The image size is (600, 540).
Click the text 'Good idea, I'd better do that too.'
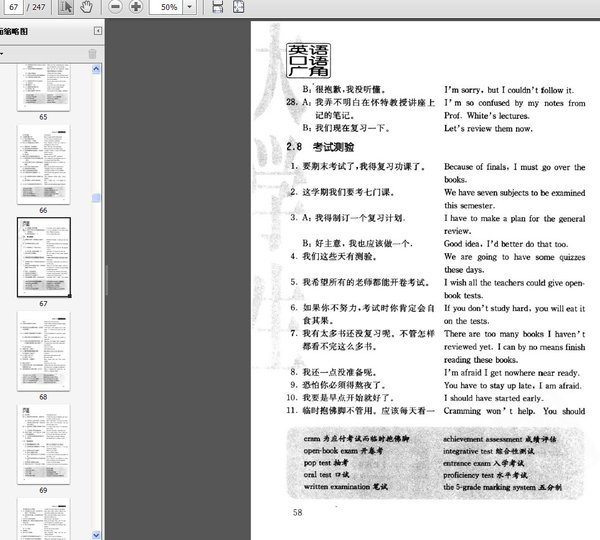coord(506,244)
